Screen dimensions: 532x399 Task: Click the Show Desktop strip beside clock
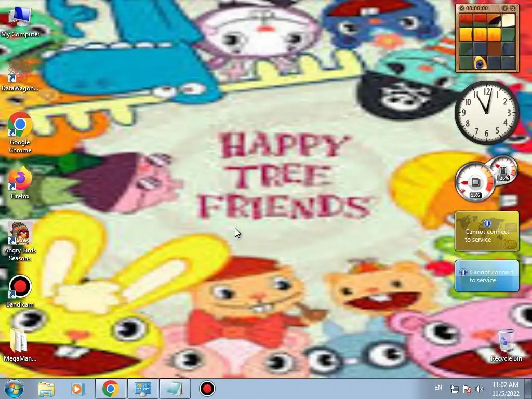tap(528, 389)
